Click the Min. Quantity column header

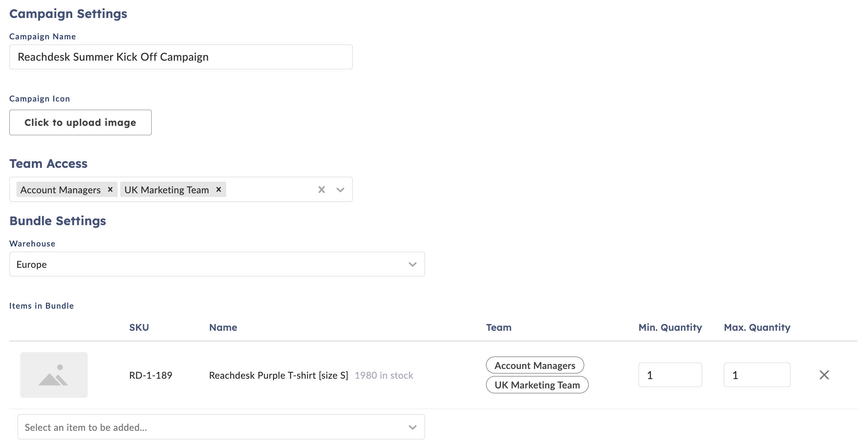coord(670,327)
